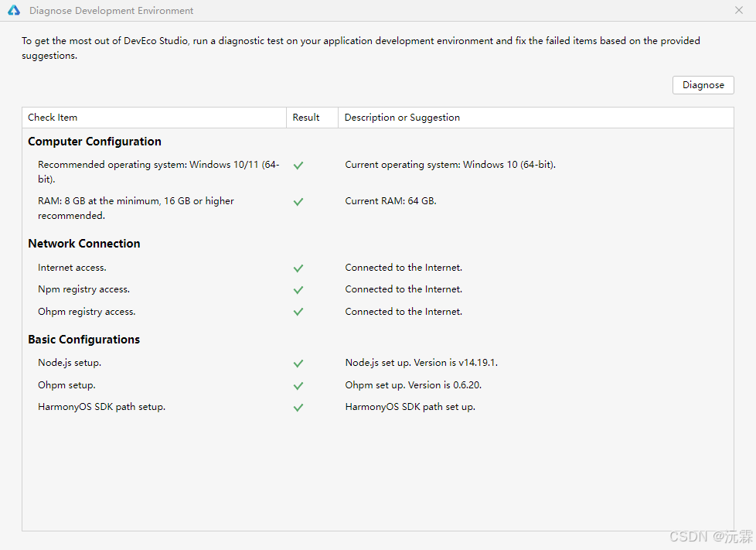Screen dimensions: 756x550
Task: Click 'Node.js set up. Version is v14.19.1.' text
Action: pyautogui.click(x=421, y=363)
